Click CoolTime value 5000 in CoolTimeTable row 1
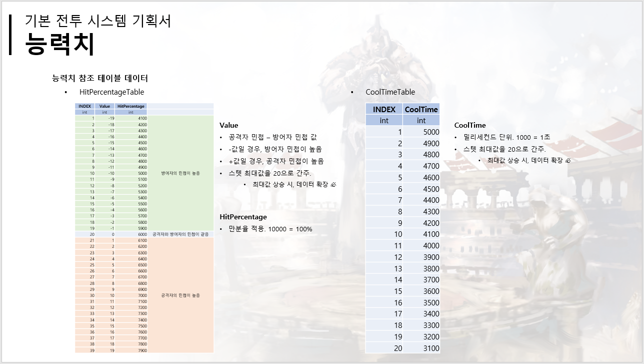Screen dimensions: 644x364 click(x=421, y=132)
